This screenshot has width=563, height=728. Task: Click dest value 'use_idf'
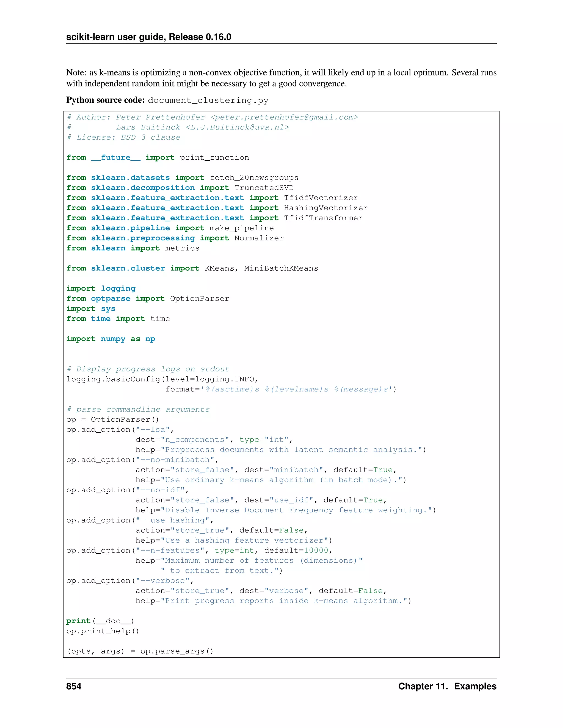pos(291,500)
